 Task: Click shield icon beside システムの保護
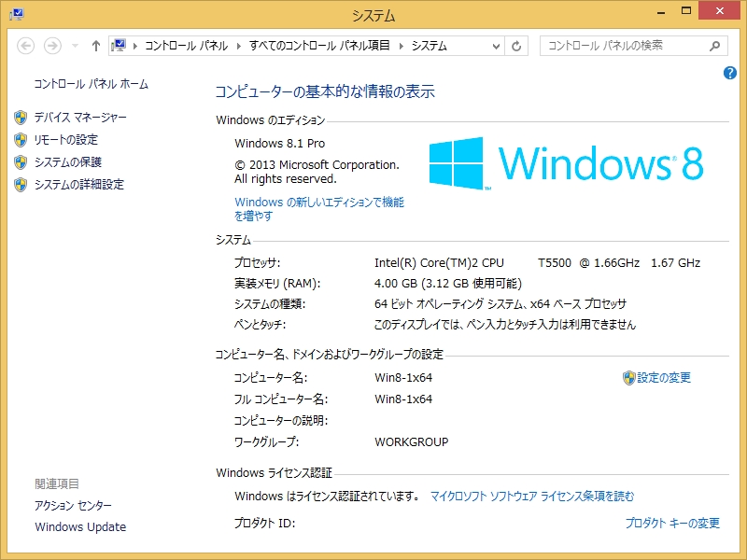(21, 161)
